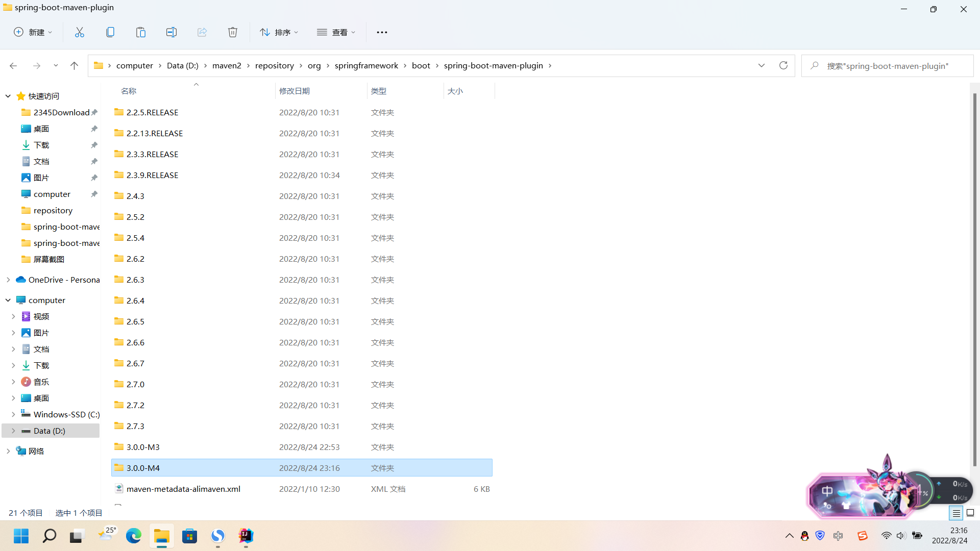Screen dimensions: 980x551
Task: Open taskbar Search magnifier
Action: pyautogui.click(x=49, y=536)
